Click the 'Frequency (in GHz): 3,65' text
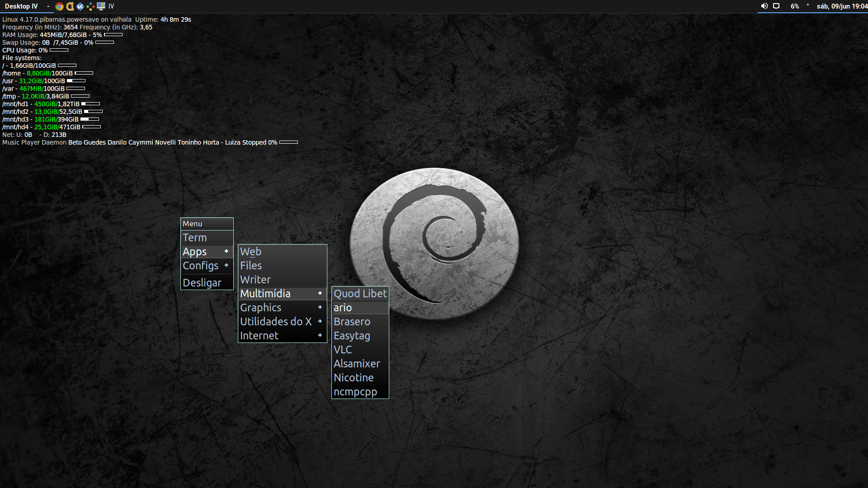Viewport: 868px width, 488px height. (116, 27)
